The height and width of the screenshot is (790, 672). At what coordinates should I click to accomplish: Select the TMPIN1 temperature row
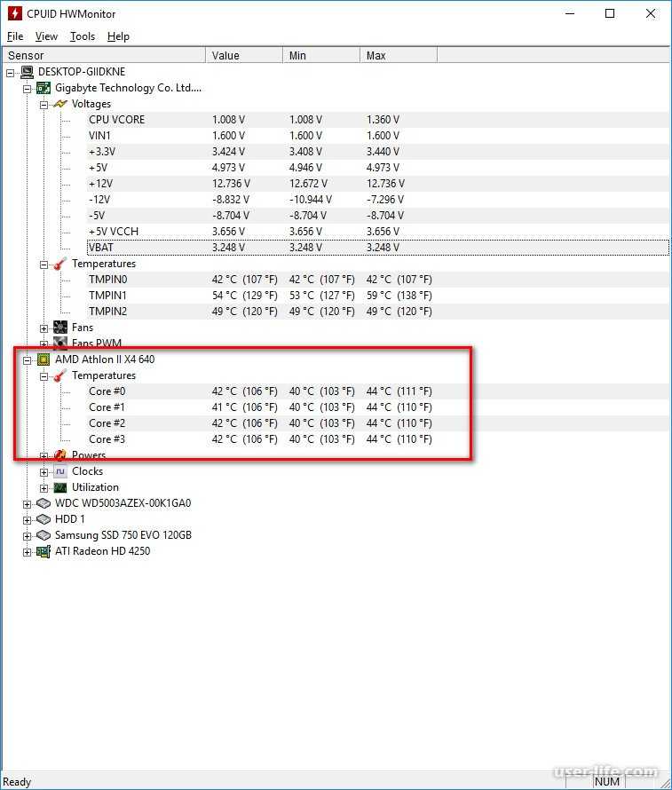pos(378,296)
